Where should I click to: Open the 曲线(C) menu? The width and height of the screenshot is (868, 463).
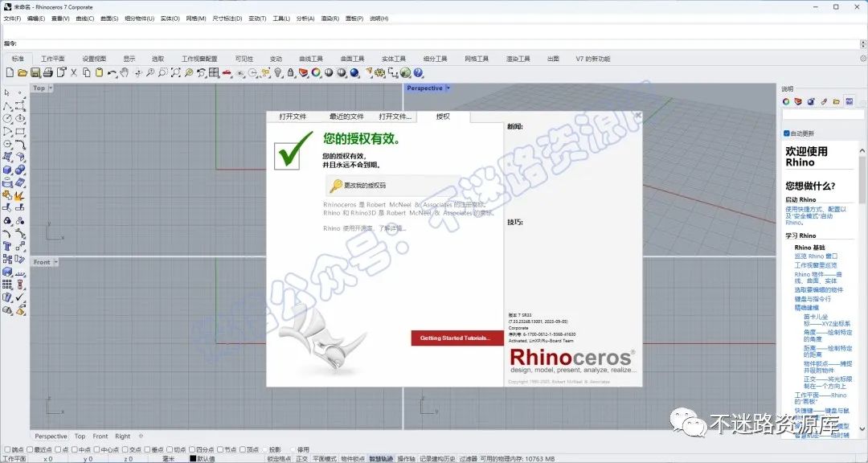(84, 18)
